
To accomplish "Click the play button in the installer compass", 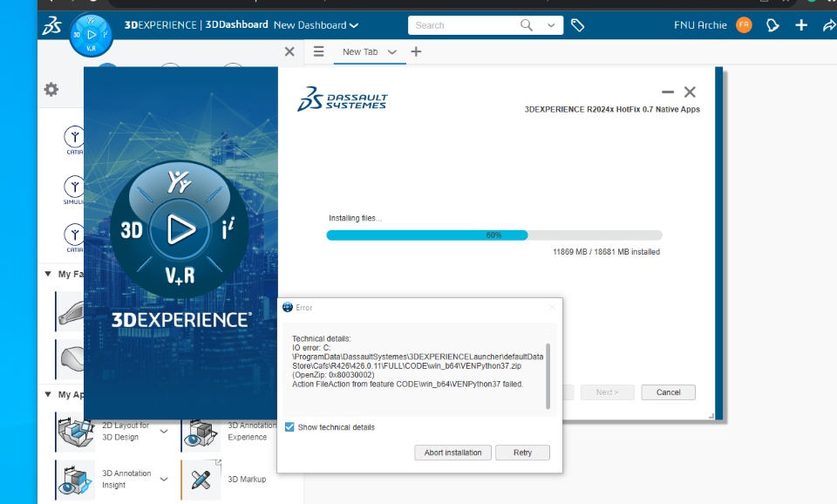I will 180,229.
